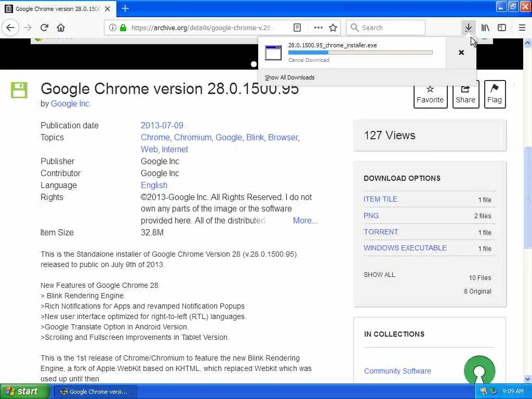Toggle the sidebars toolbar icon
532x399 pixels.
pyautogui.click(x=502, y=28)
